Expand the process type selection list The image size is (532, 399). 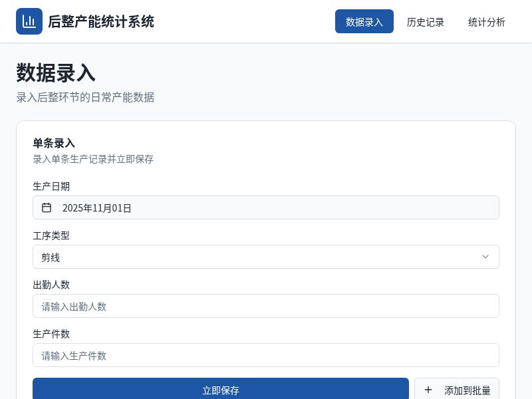coord(266,257)
